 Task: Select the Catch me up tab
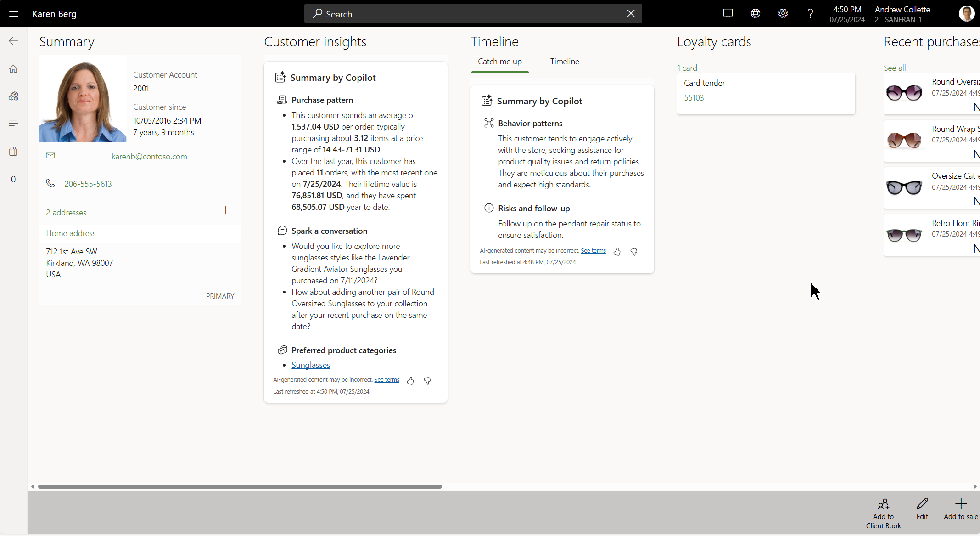click(500, 62)
